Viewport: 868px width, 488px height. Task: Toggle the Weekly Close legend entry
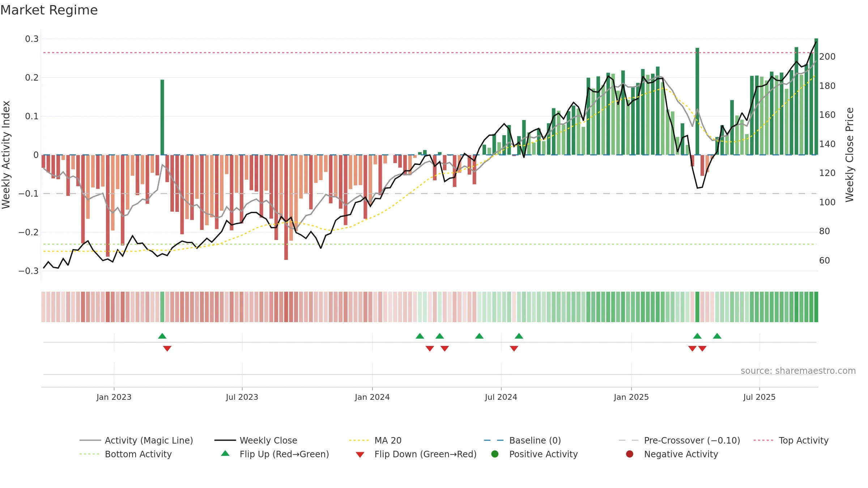[x=256, y=440]
